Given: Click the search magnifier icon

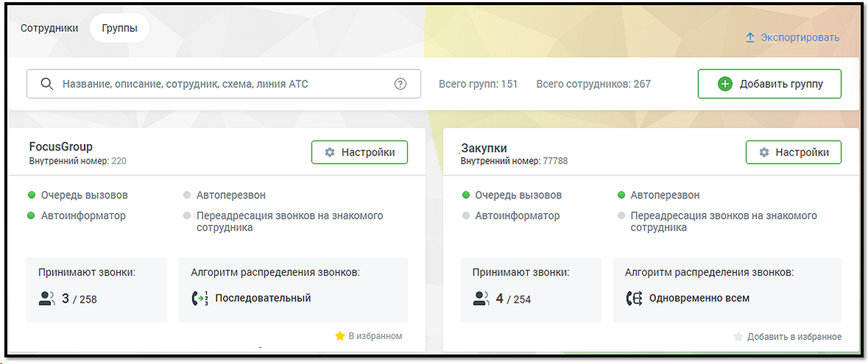Looking at the screenshot, I should [x=47, y=84].
